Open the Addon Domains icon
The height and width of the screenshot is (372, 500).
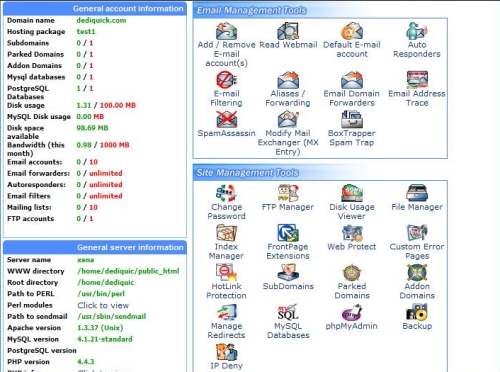pyautogui.click(x=417, y=272)
